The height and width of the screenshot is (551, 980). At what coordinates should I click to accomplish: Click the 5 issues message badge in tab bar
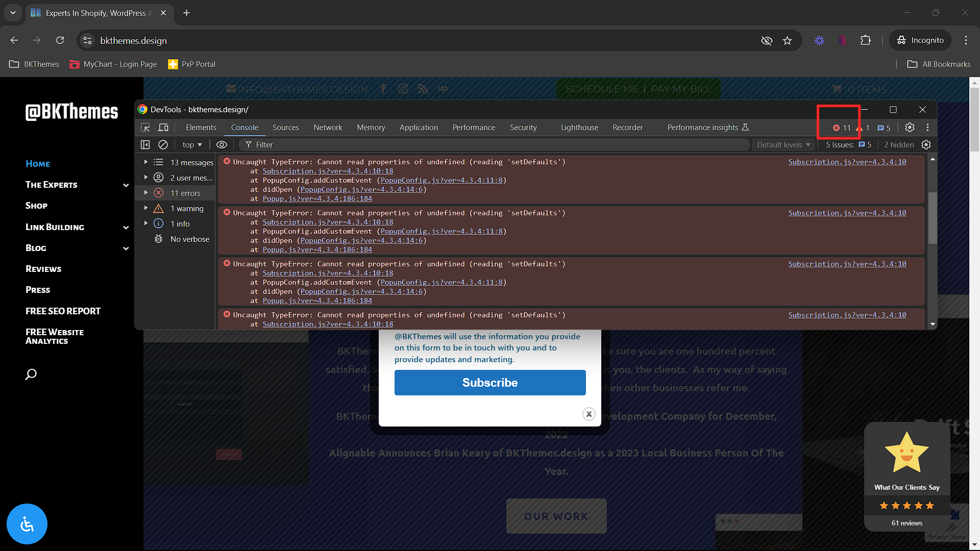[884, 128]
